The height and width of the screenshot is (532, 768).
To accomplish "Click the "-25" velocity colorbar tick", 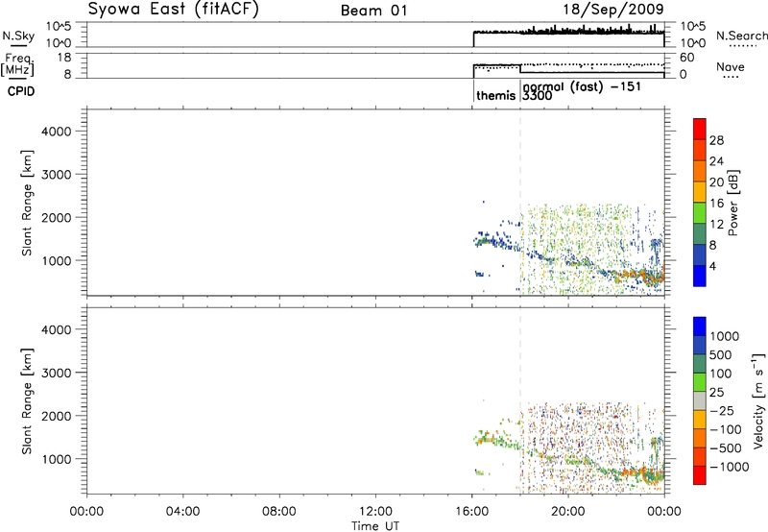I will (722, 410).
